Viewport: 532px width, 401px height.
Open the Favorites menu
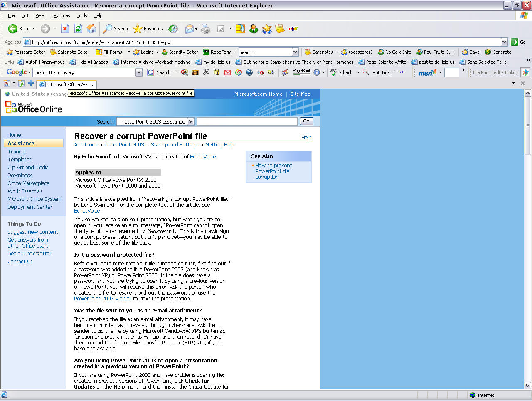pyautogui.click(x=61, y=15)
